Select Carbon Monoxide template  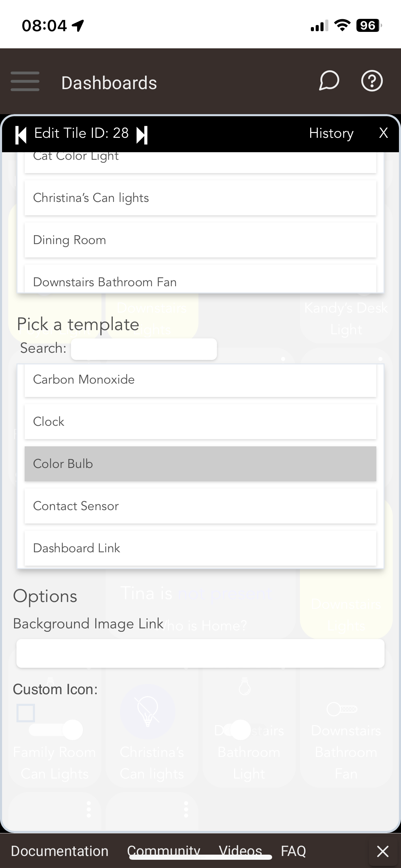(x=200, y=381)
